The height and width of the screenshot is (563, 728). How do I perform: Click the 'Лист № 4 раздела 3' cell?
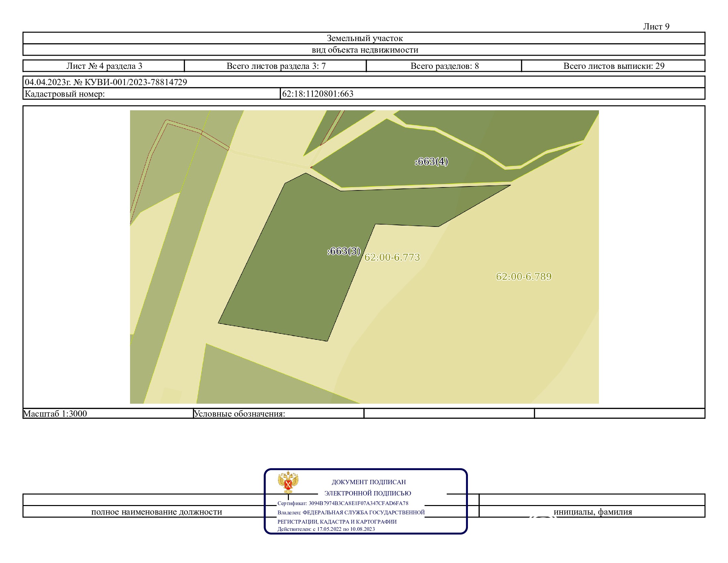coord(104,66)
